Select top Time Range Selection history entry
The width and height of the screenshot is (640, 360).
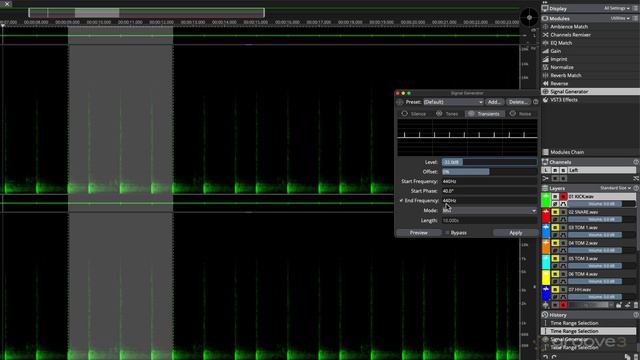tap(574, 323)
